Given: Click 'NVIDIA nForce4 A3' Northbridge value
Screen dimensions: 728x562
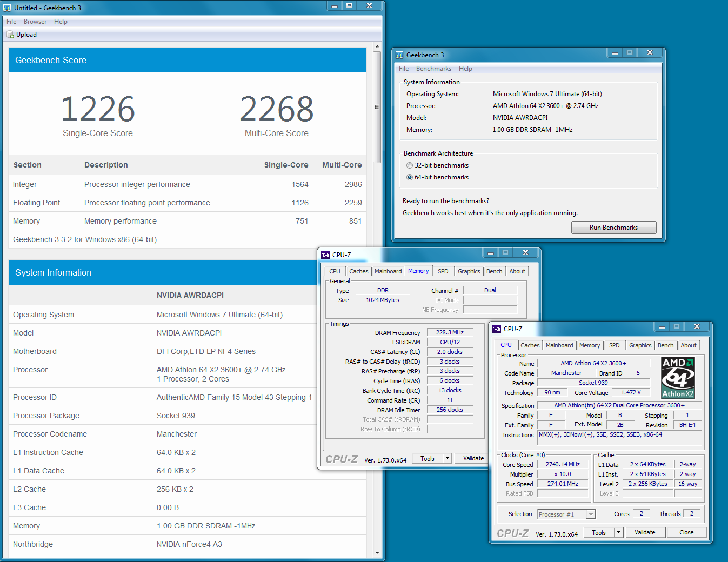Looking at the screenshot, I should pyautogui.click(x=189, y=544).
